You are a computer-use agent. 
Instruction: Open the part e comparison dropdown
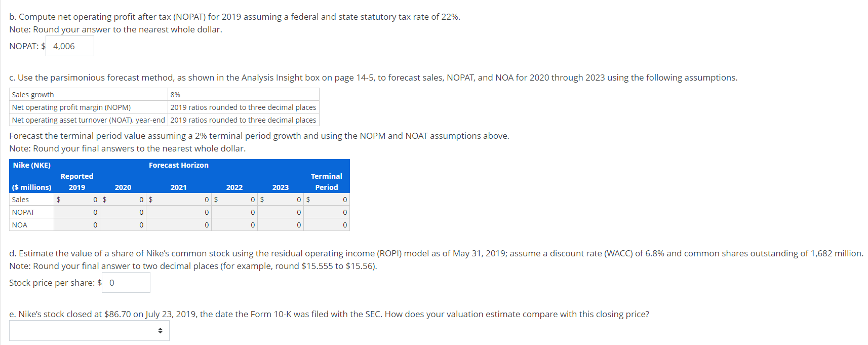pyautogui.click(x=89, y=330)
